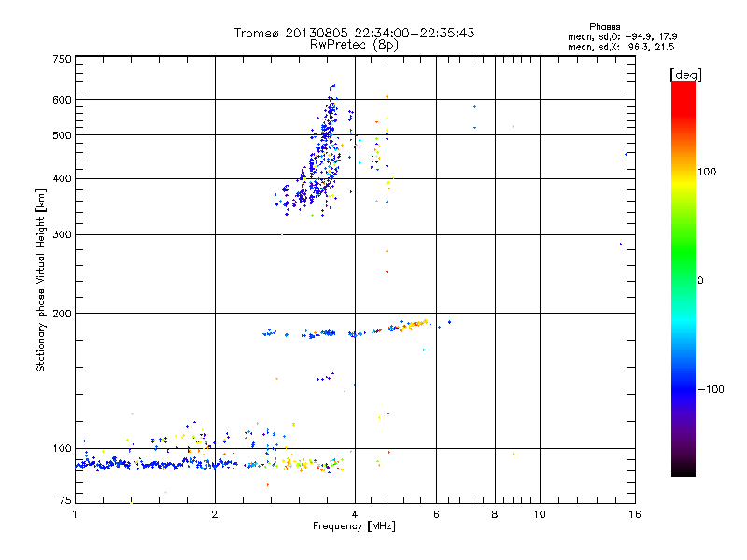Click the y-axis '600' tick label

click(x=62, y=100)
